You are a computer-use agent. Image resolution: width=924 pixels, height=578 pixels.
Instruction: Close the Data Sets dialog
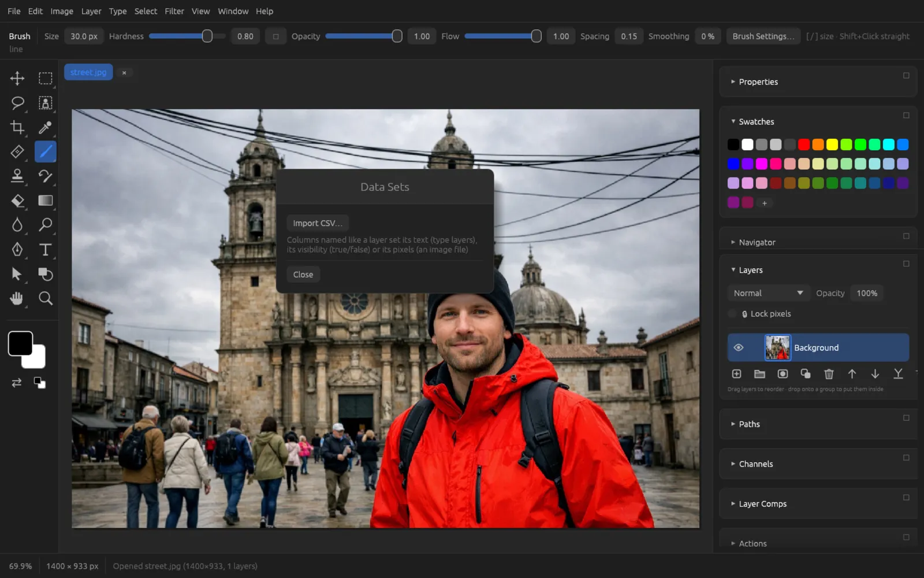click(303, 275)
